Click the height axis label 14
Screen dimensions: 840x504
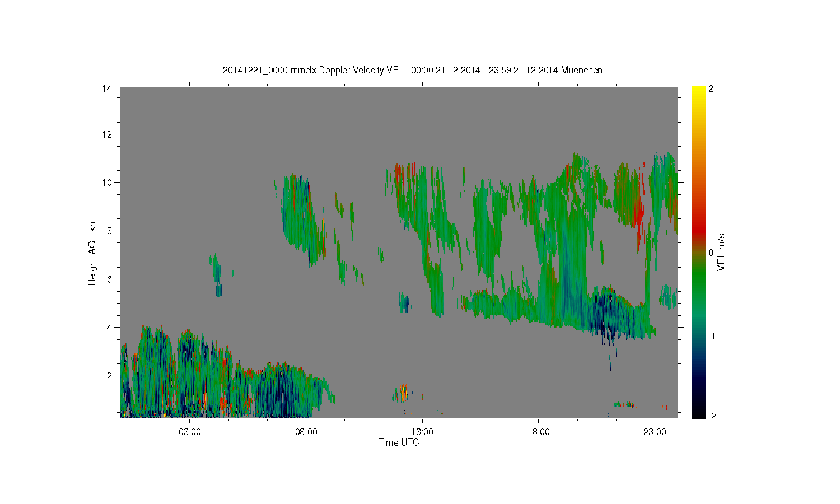(107, 88)
